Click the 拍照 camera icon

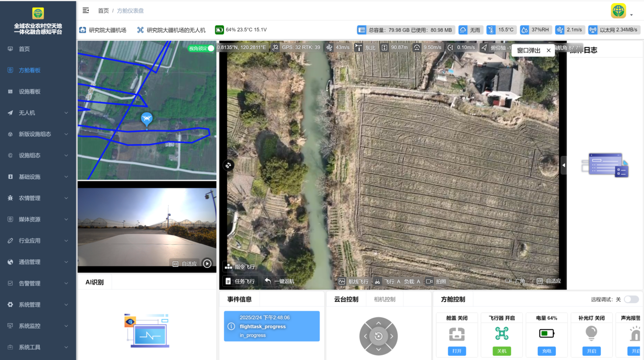[x=429, y=281]
